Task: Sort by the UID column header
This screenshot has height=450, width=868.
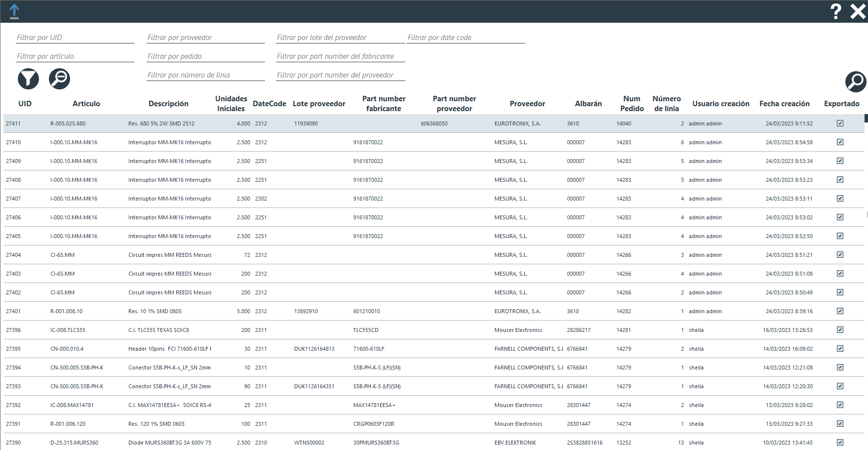Action: 25,104
